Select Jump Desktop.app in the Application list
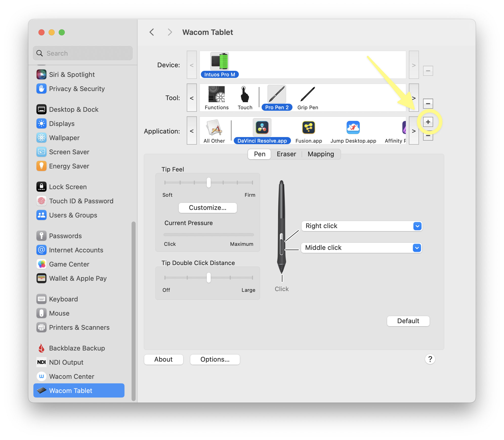 tap(353, 128)
